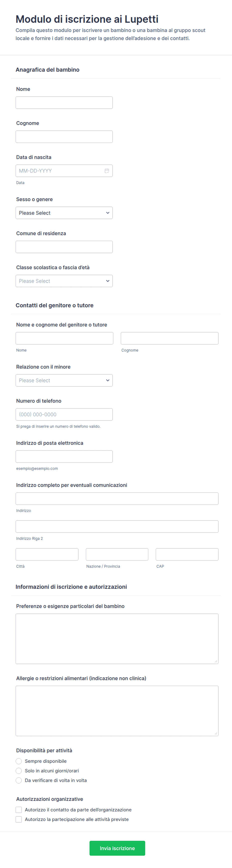232x868 pixels.
Task: Grab the Preferenze textarea resize handle
Action: pyautogui.click(x=216, y=661)
